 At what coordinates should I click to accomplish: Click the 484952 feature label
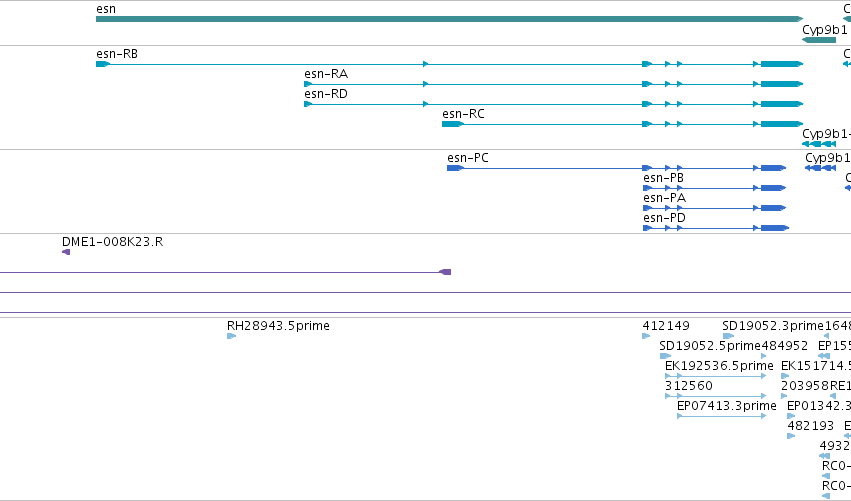(784, 346)
